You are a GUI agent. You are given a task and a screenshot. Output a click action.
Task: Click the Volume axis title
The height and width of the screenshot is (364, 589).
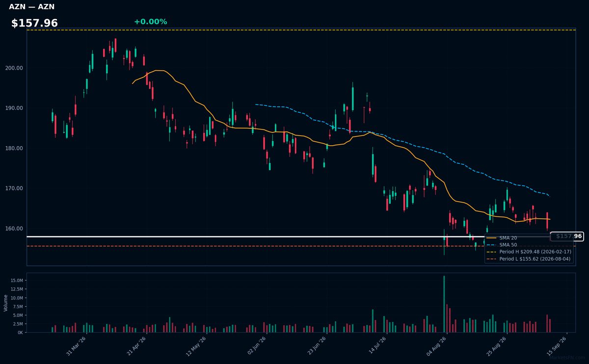click(5, 303)
